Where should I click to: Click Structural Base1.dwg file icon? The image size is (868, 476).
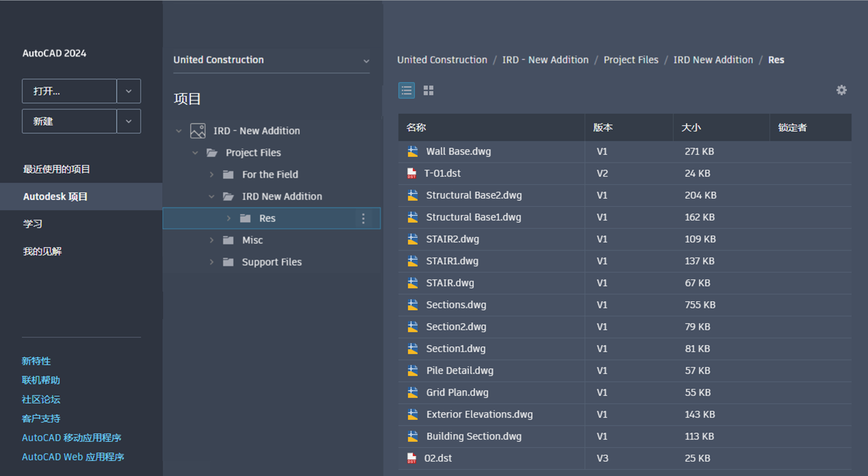tap(412, 217)
